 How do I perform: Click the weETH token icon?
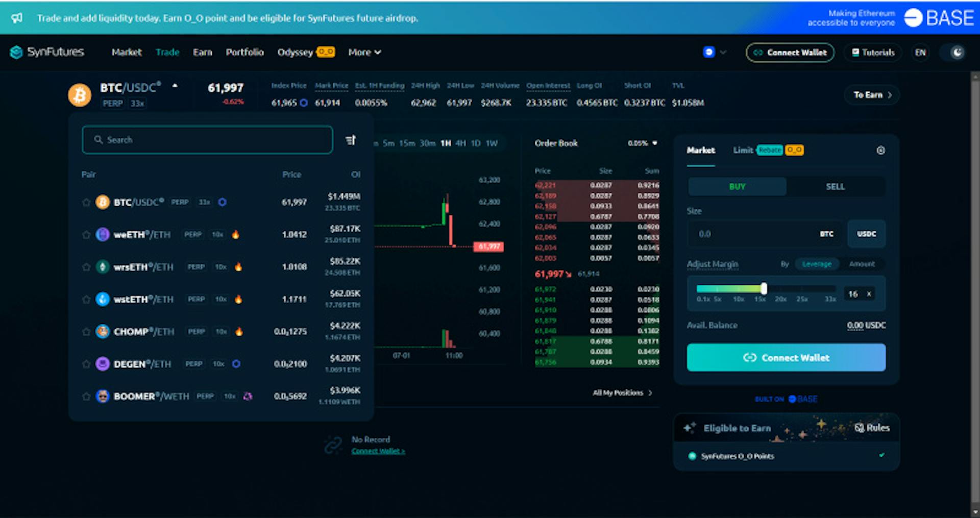point(103,235)
